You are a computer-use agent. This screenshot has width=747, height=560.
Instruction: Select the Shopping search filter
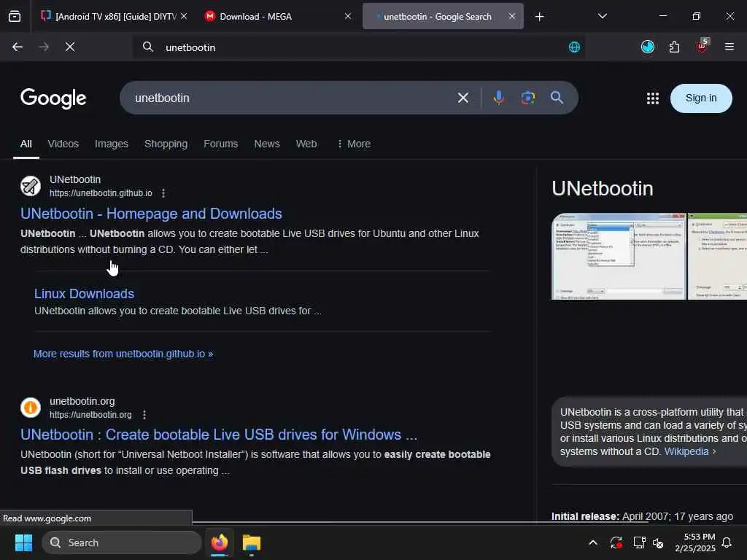(166, 144)
